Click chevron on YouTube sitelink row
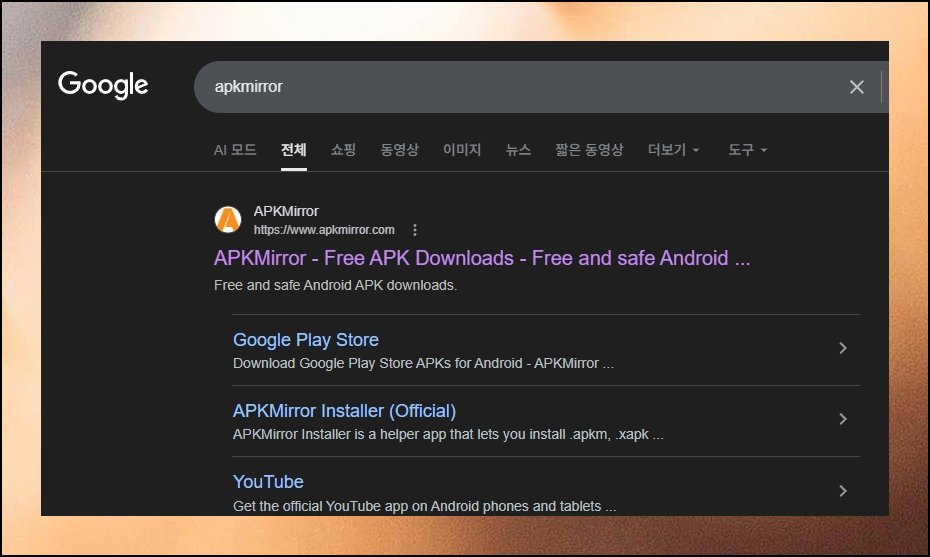Viewport: 930px width, 557px height. (x=843, y=491)
